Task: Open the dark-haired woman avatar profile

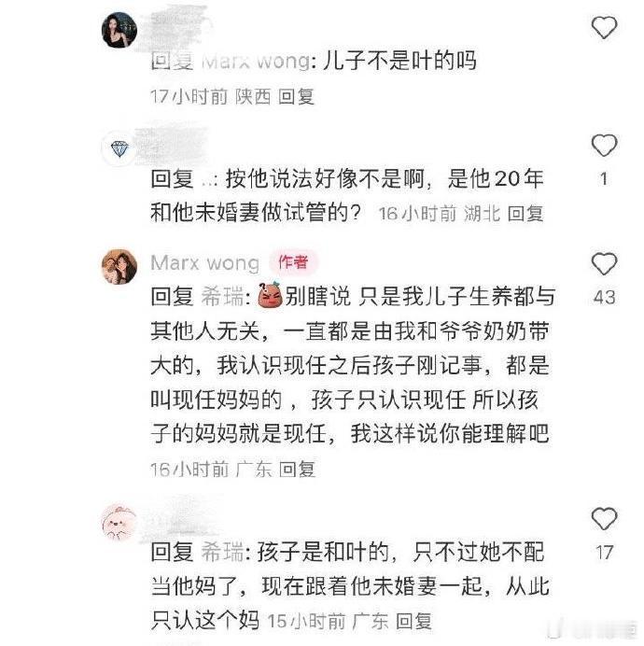Action: click(119, 30)
